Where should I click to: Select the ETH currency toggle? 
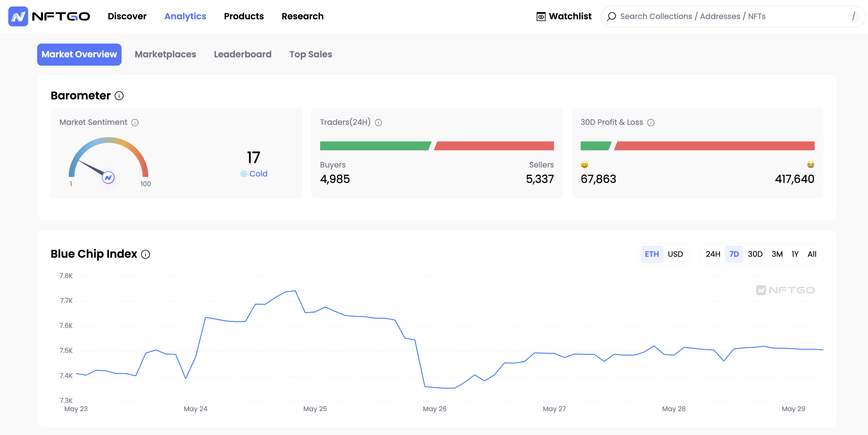point(651,254)
